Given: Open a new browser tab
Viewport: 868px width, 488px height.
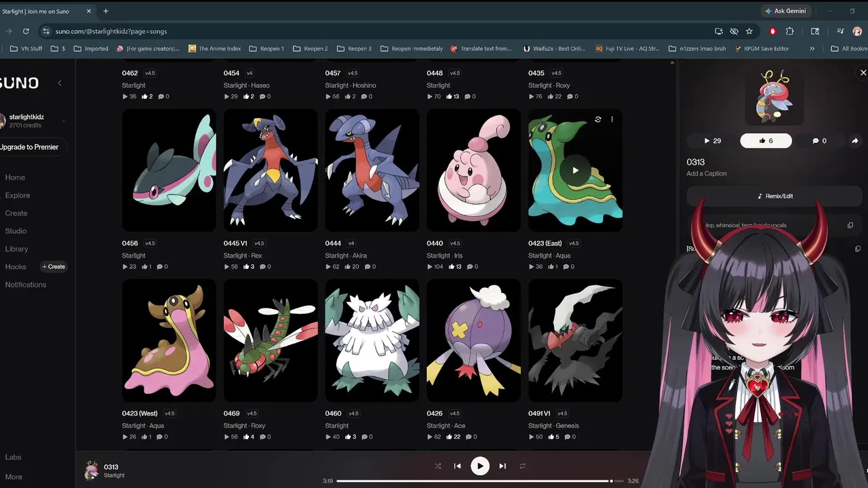Looking at the screenshot, I should 106,11.
